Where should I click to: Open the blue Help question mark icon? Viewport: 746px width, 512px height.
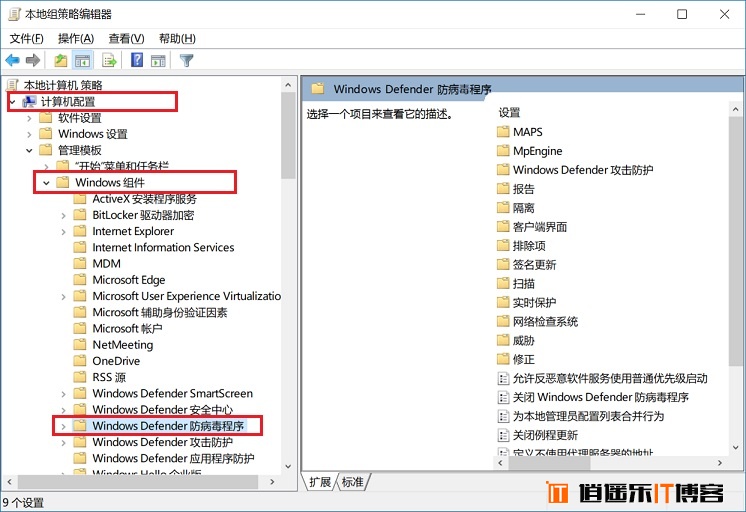click(x=137, y=60)
